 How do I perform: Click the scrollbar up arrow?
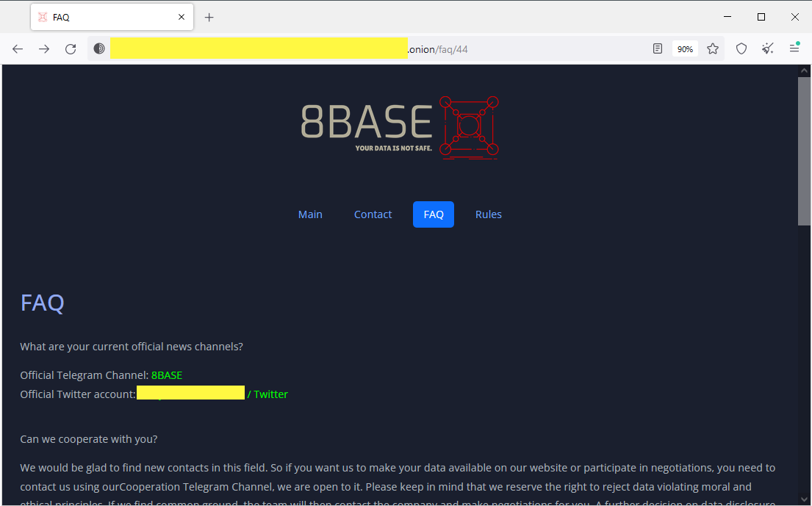pyautogui.click(x=804, y=71)
